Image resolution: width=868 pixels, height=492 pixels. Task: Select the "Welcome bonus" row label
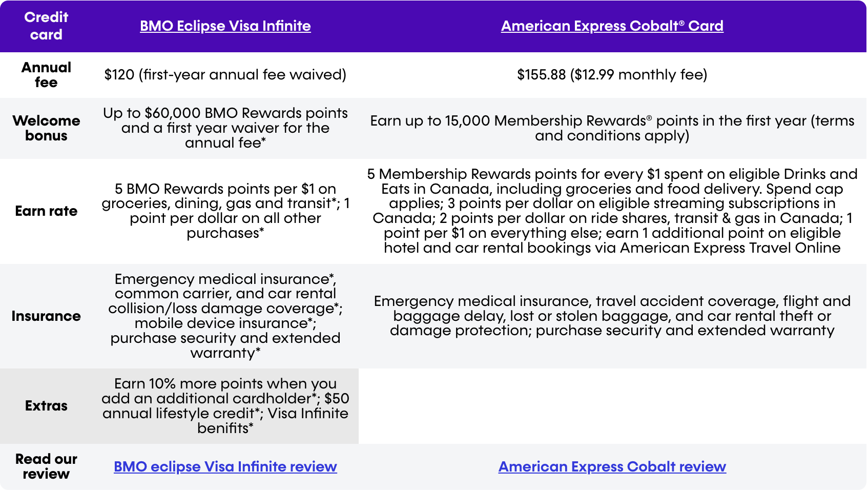point(46,128)
